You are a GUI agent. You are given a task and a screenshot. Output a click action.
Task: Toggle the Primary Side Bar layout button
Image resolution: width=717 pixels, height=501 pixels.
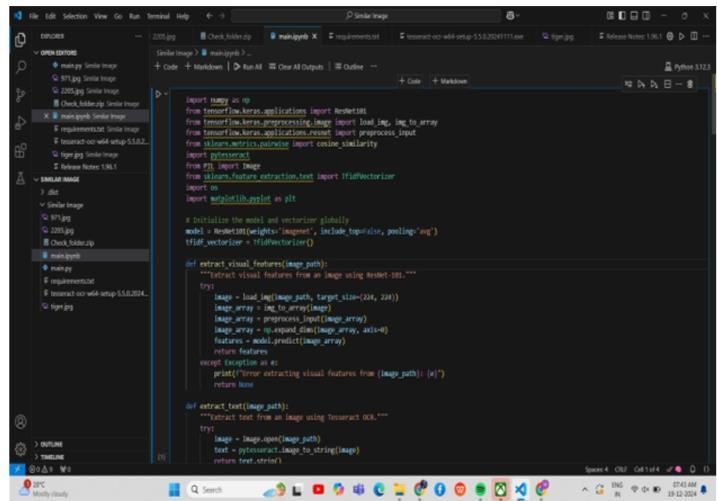pos(622,16)
